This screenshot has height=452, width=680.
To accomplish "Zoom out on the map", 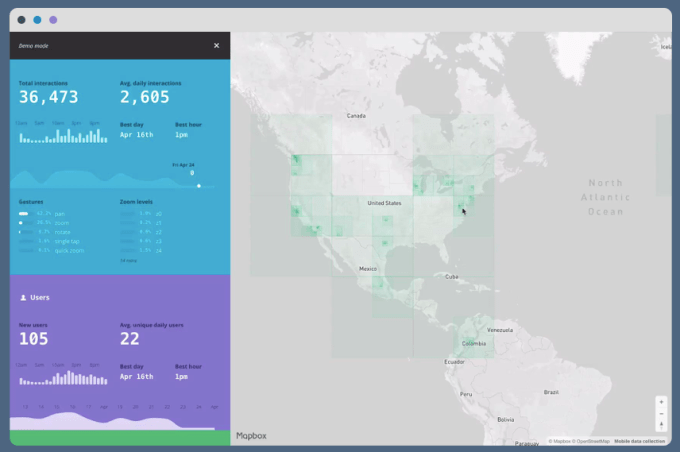I will pyautogui.click(x=661, y=412).
